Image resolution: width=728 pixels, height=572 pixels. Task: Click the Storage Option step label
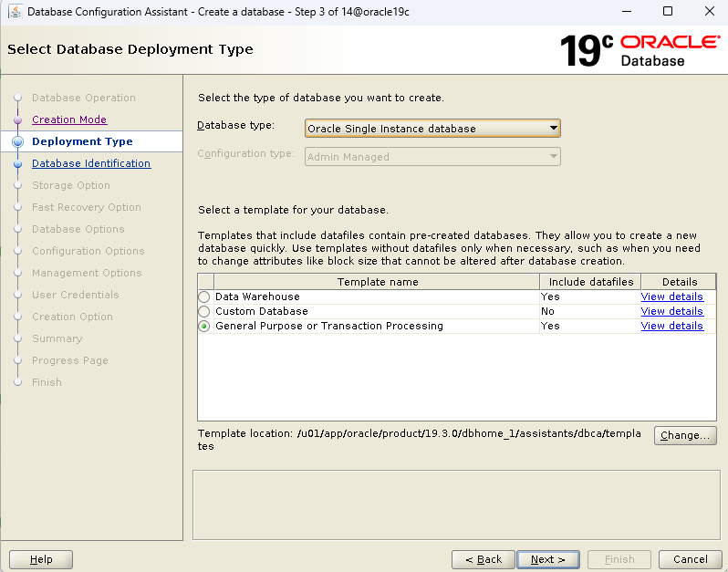[71, 185]
